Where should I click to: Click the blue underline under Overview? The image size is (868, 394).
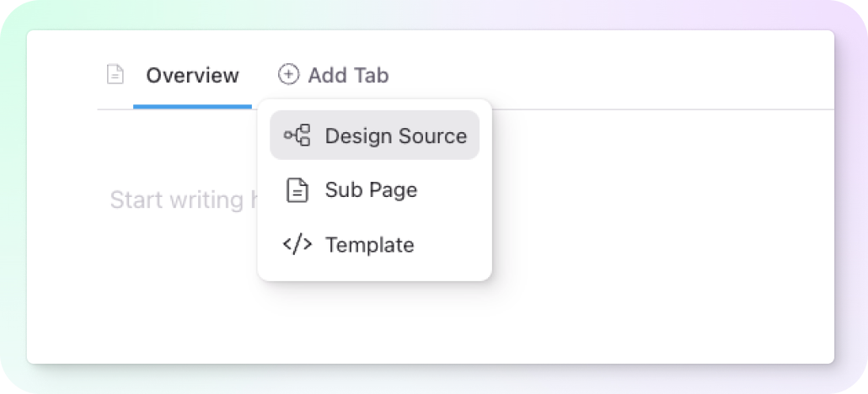coord(193,106)
